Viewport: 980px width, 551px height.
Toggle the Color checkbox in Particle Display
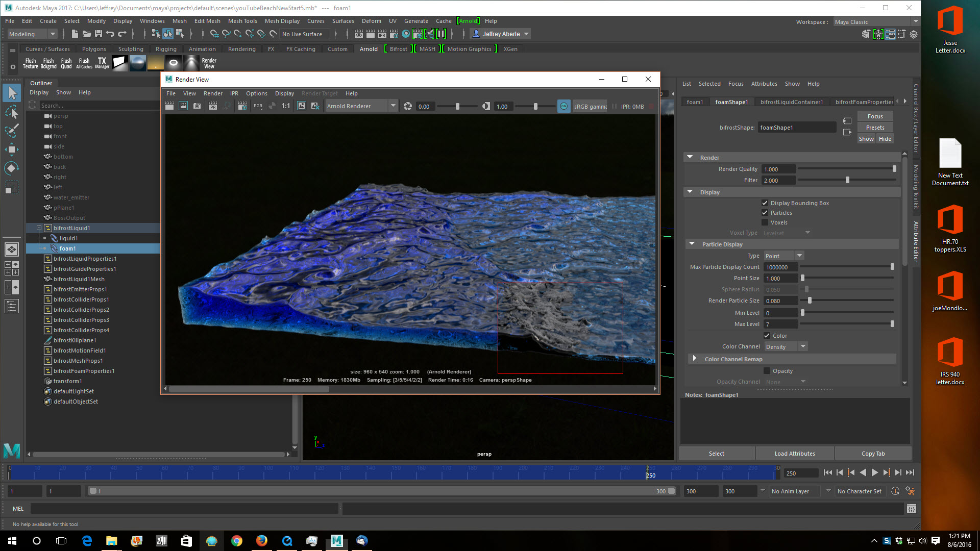[x=767, y=335]
